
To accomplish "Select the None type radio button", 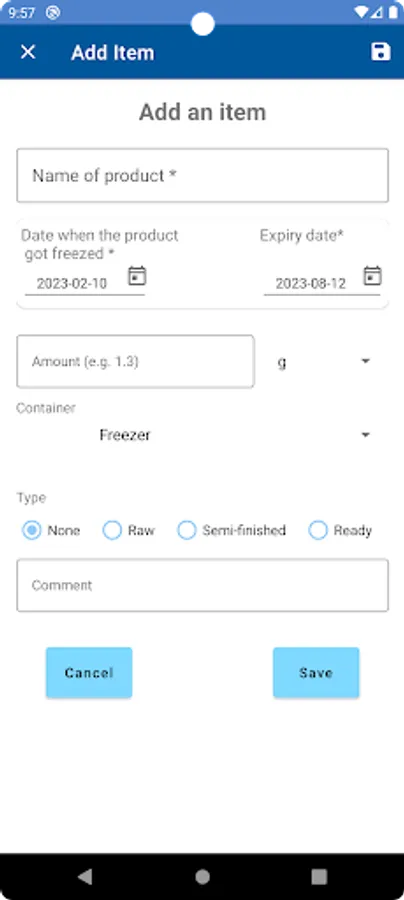I will pyautogui.click(x=32, y=530).
